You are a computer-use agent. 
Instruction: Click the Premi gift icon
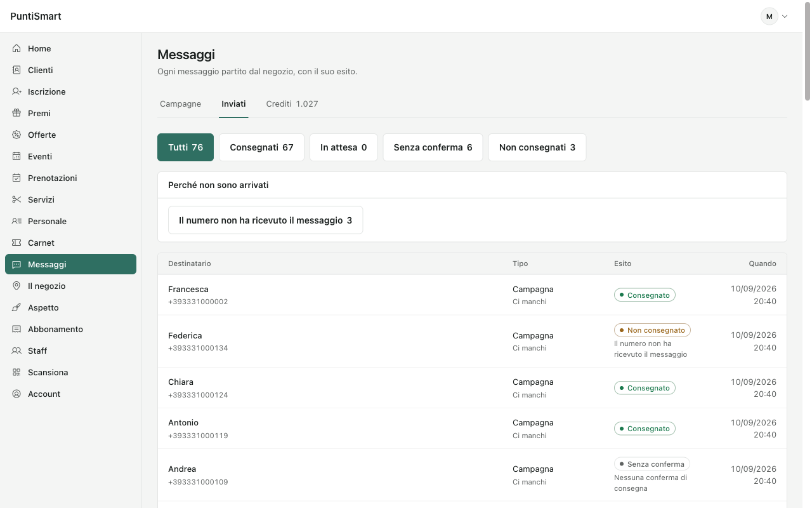click(x=16, y=113)
